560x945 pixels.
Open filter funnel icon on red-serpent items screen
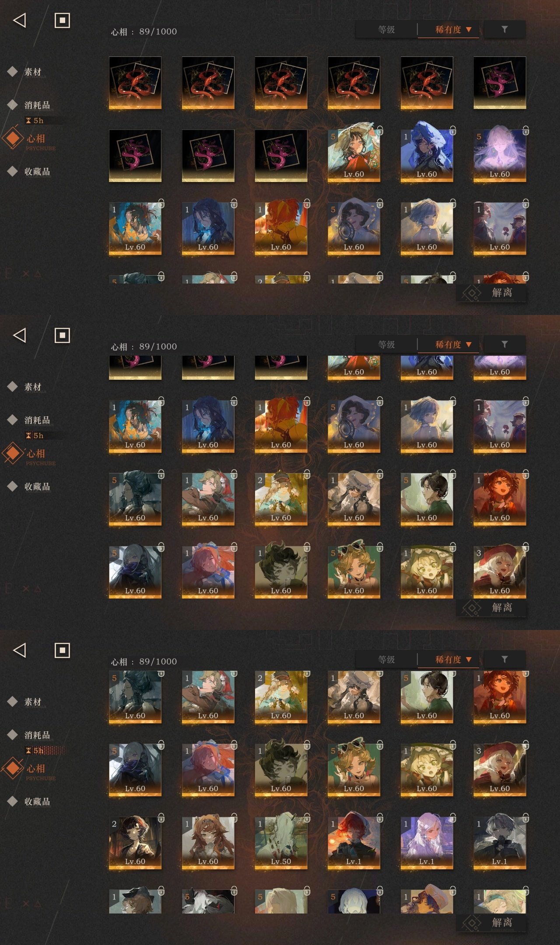504,29
